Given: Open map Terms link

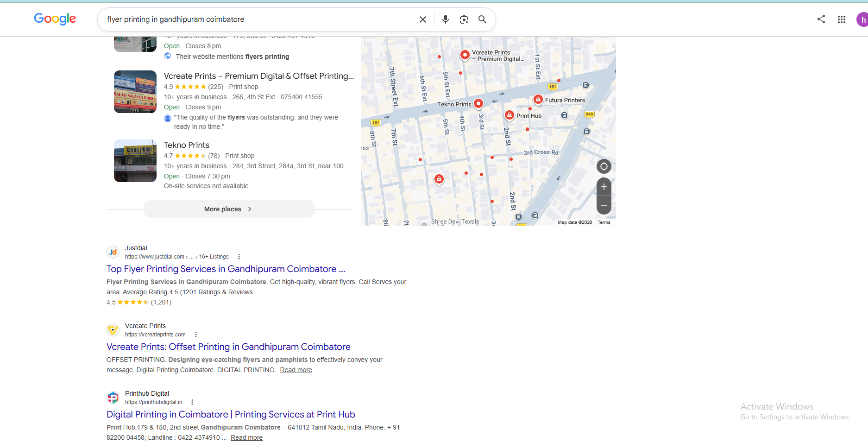Looking at the screenshot, I should pyautogui.click(x=604, y=222).
